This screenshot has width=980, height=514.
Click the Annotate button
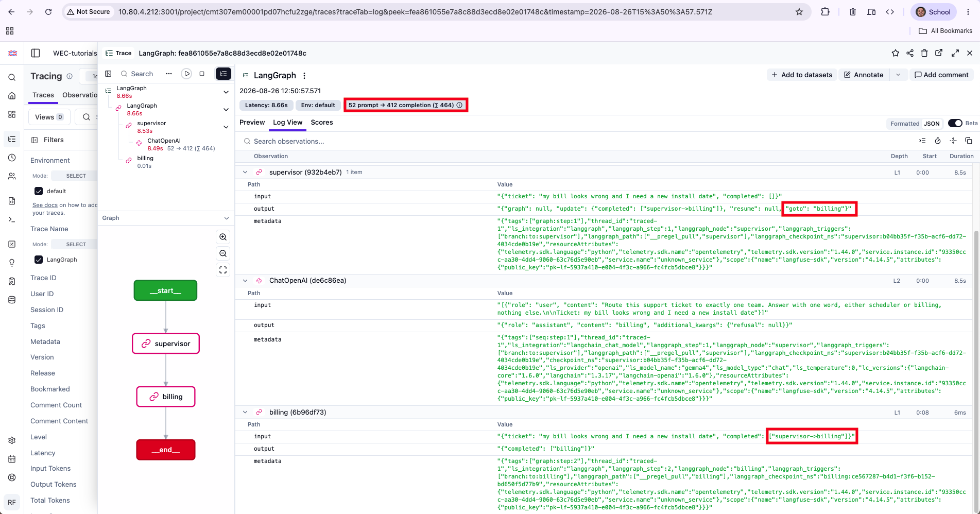pyautogui.click(x=864, y=75)
